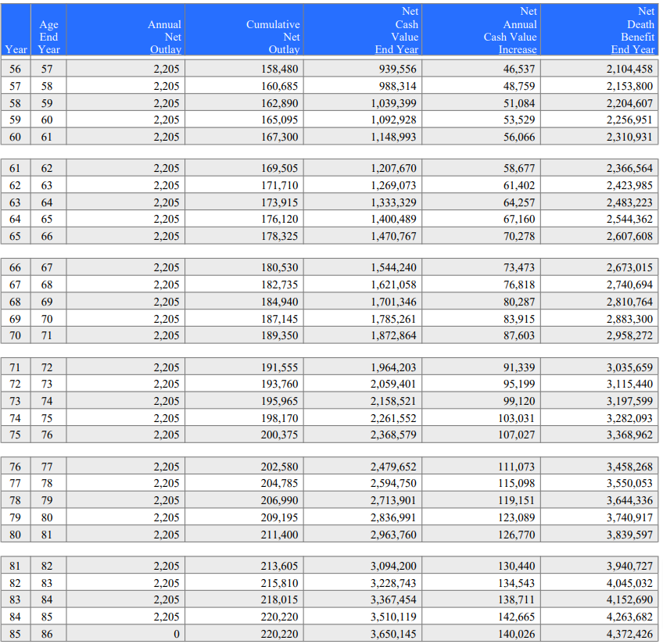Click death benefit 2,310,931
Screen dimensions: 663x644
pos(629,137)
